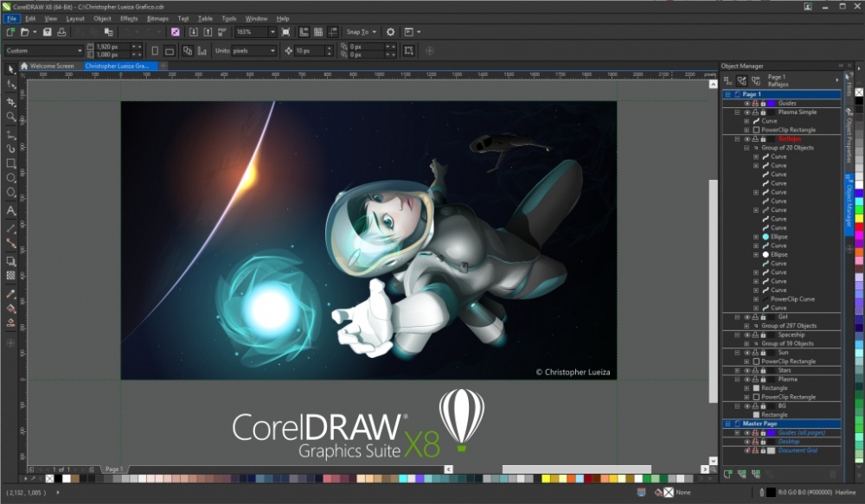Select the Freehand tool
Image resolution: width=865 pixels, height=504 pixels.
tap(10, 134)
